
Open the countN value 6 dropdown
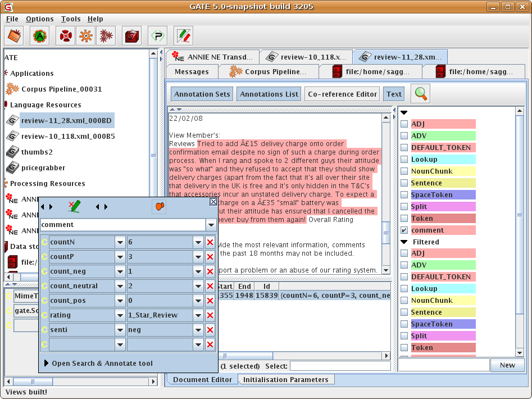(198, 242)
